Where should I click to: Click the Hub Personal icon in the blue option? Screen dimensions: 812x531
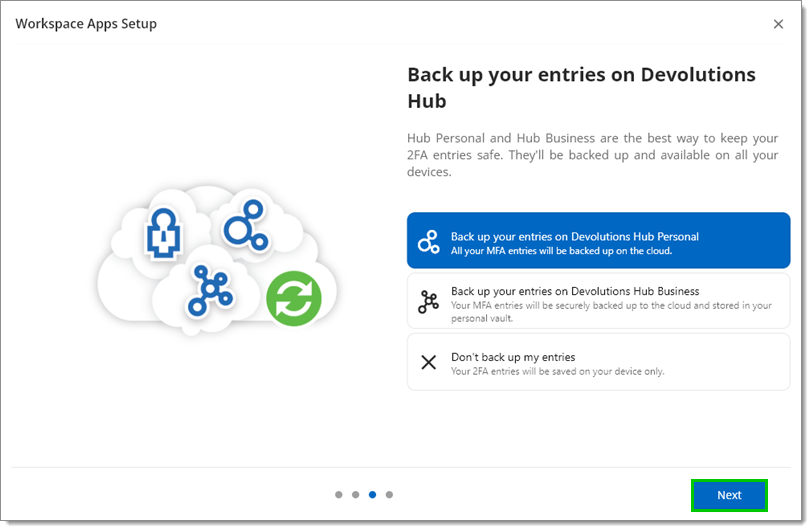[429, 242]
